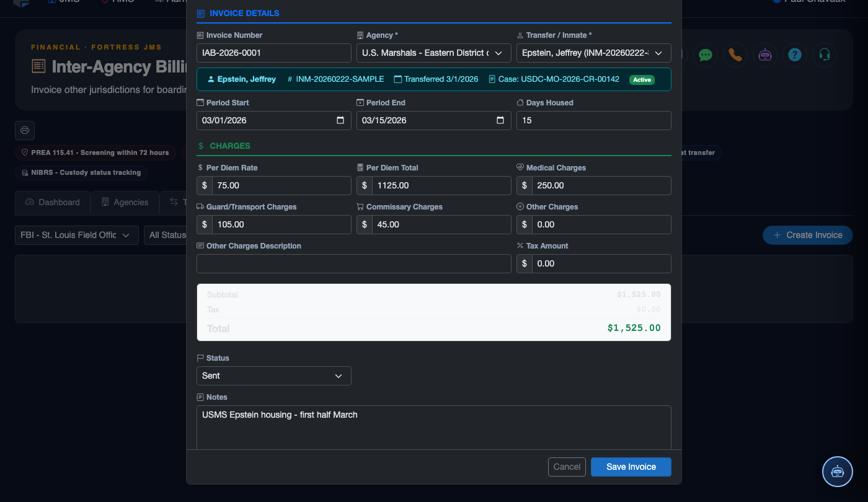Edit the Per Diem Rate field
The image size is (868, 502).
pos(281,185)
